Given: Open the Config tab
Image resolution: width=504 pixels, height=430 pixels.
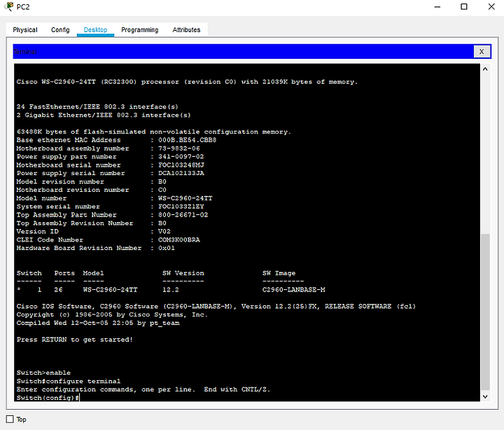Looking at the screenshot, I should click(60, 30).
